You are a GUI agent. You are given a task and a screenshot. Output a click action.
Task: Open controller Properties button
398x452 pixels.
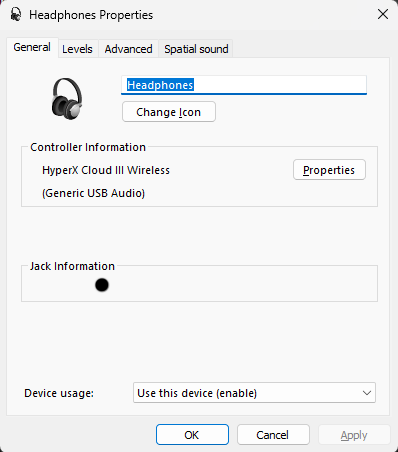329,170
